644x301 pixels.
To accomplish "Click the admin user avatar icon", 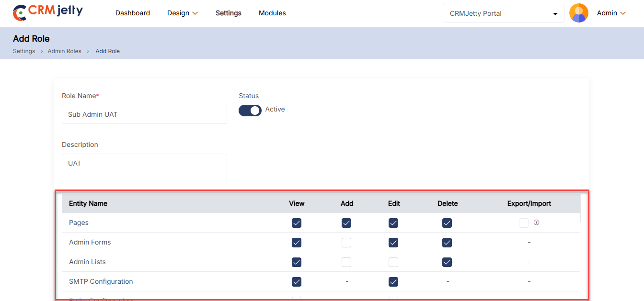I will pos(578,13).
